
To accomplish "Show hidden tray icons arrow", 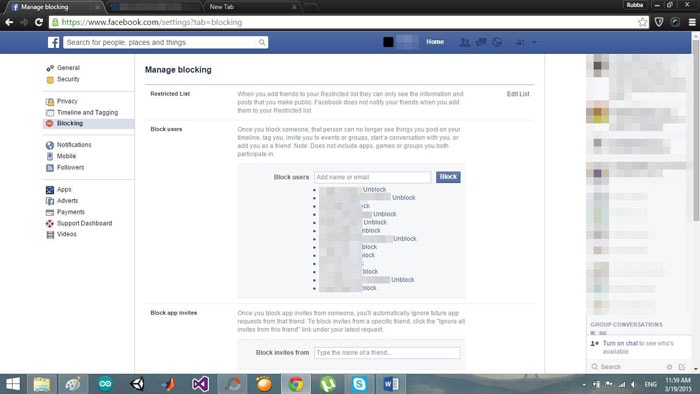I will [584, 385].
